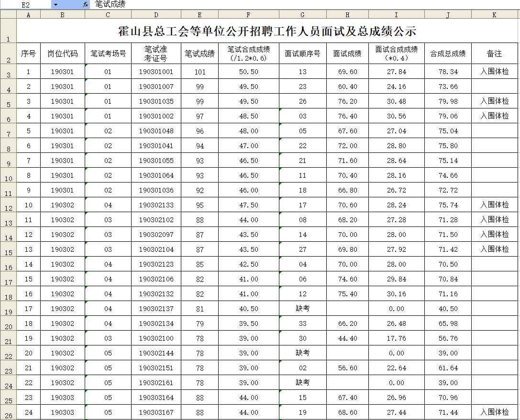Click cell with 准考证号 190301035
The image size is (520, 420).
point(156,101)
